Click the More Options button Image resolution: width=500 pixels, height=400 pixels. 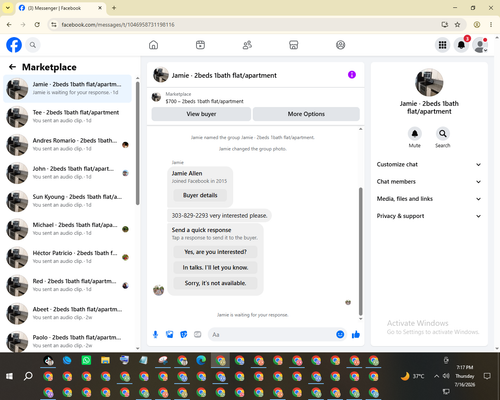(x=306, y=114)
